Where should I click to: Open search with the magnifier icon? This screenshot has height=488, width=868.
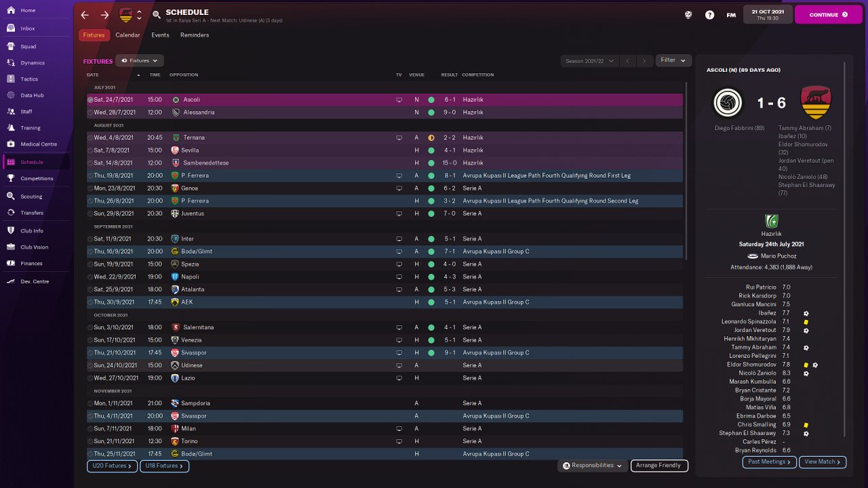tap(157, 15)
